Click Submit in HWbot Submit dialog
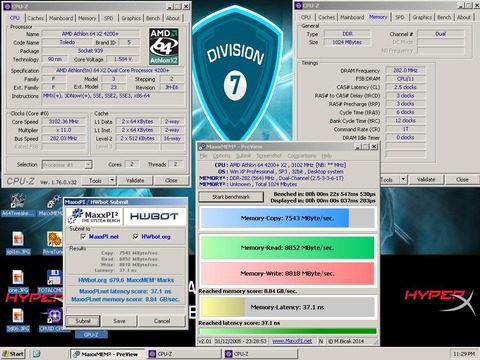This screenshot has width=480, height=360. (83, 321)
